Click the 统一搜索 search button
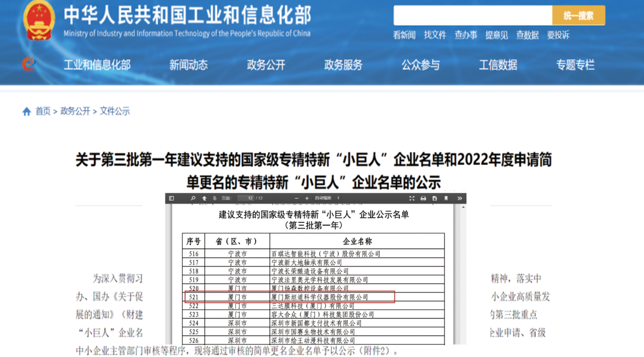Screen dimensions: 644x357 pyautogui.click(x=578, y=16)
